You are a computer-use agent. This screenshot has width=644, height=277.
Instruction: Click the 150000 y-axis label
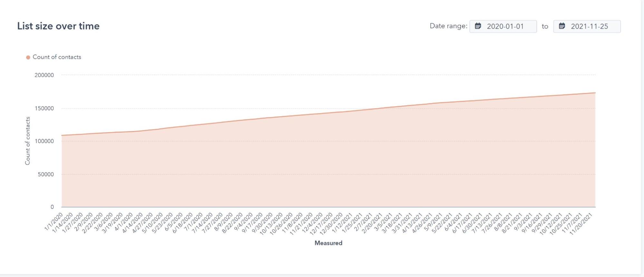point(44,109)
